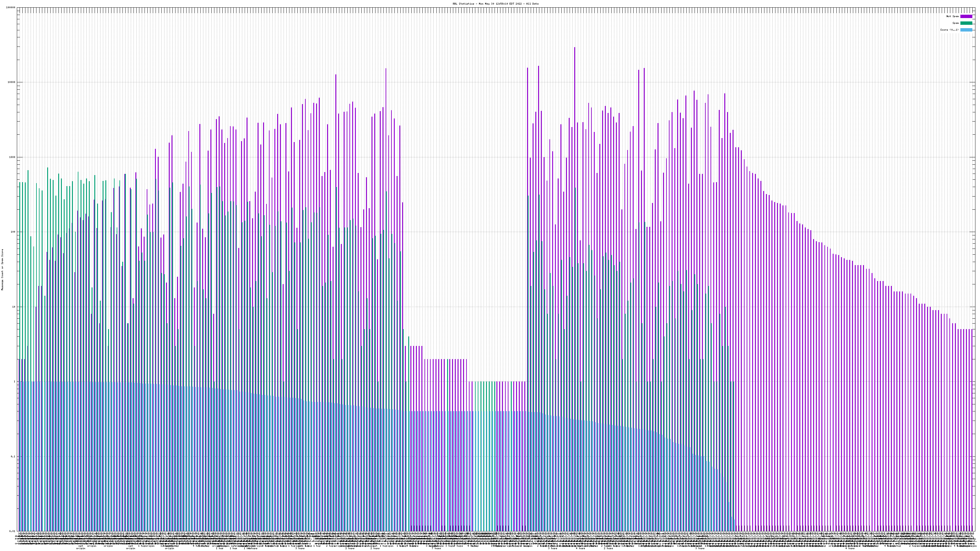980x551 pixels.
Task: Click the 0.01 y-axis tick label
Action: pos(13,531)
